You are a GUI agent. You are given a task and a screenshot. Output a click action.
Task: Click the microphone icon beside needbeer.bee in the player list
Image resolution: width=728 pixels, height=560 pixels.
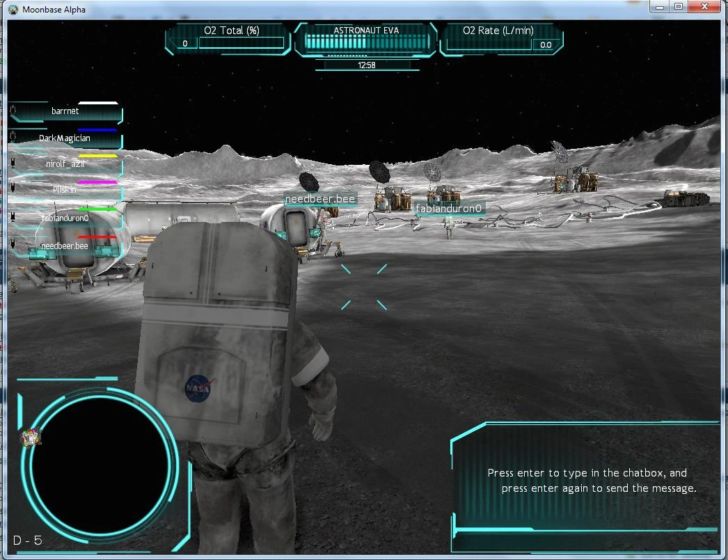[13, 244]
